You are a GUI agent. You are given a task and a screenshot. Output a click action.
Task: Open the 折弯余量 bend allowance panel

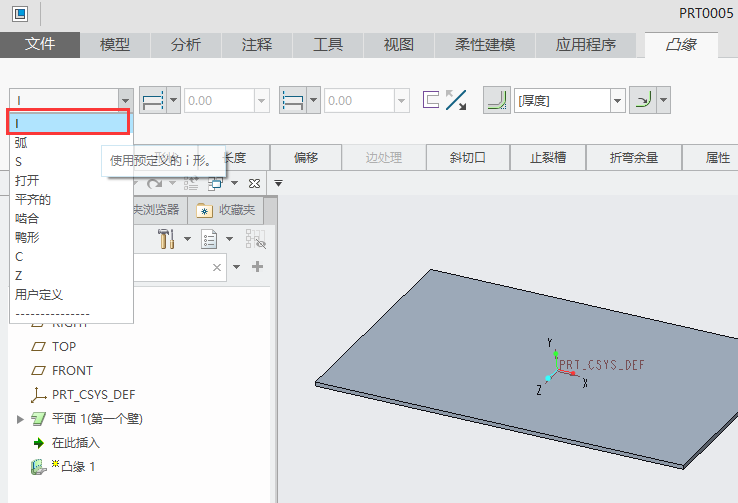(x=634, y=157)
